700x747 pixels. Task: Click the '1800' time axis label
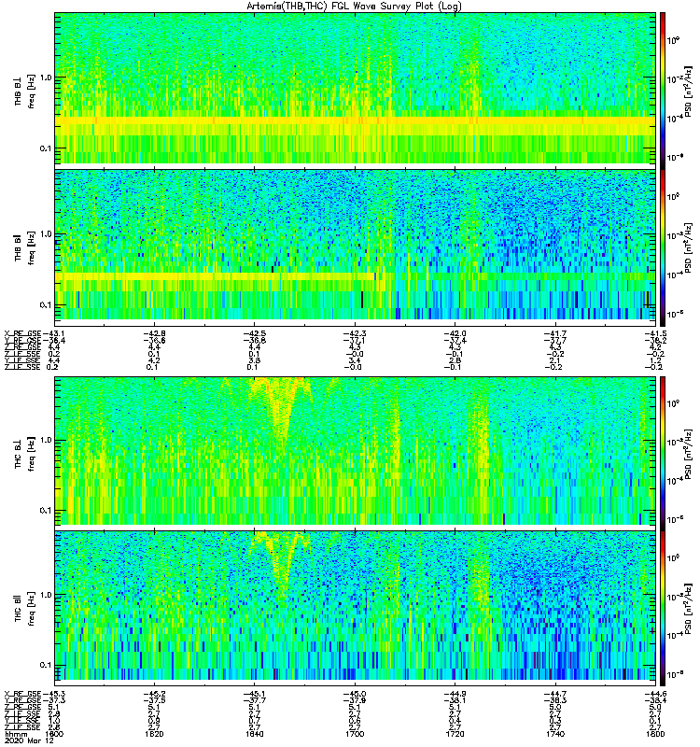coord(655,734)
